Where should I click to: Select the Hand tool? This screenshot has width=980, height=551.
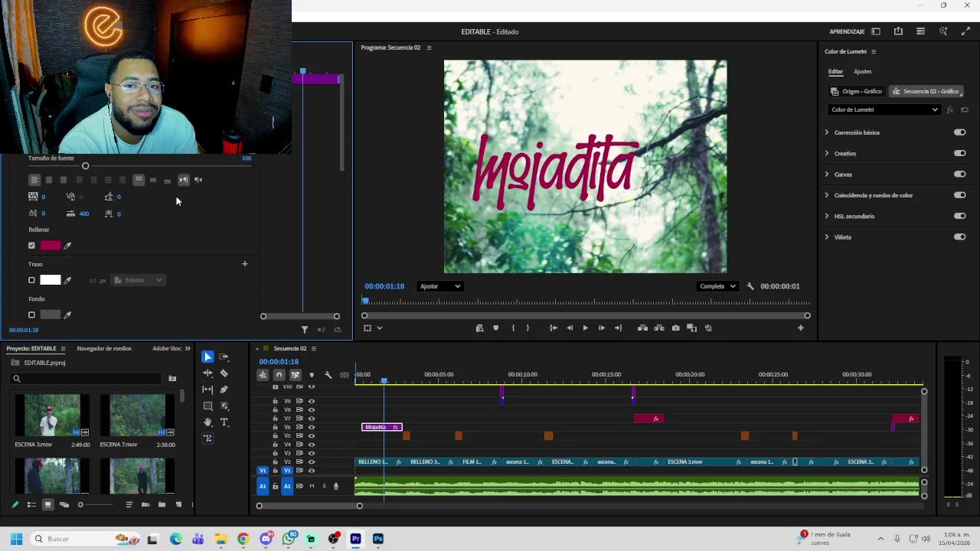pos(207,422)
